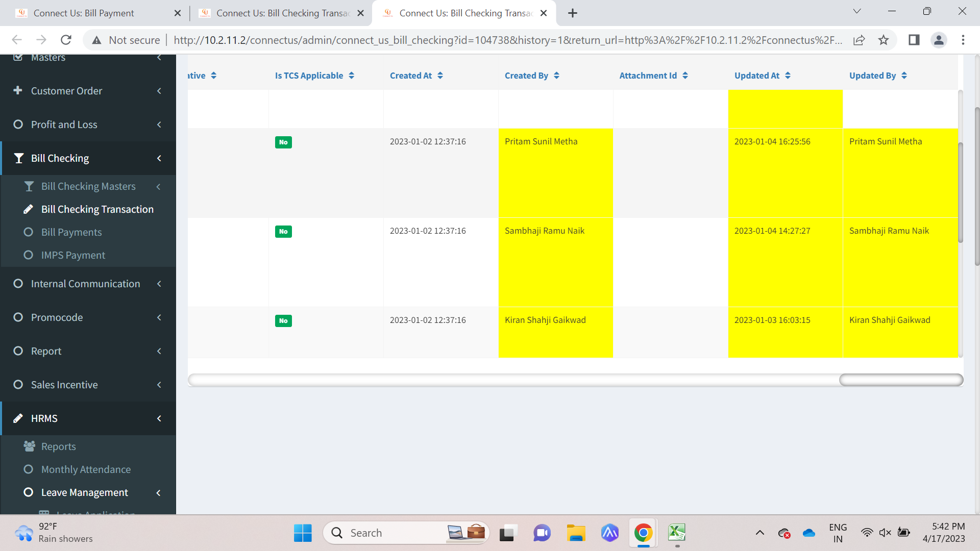This screenshot has width=980, height=551.
Task: Click the Reports people icon in HRMS
Action: [29, 446]
